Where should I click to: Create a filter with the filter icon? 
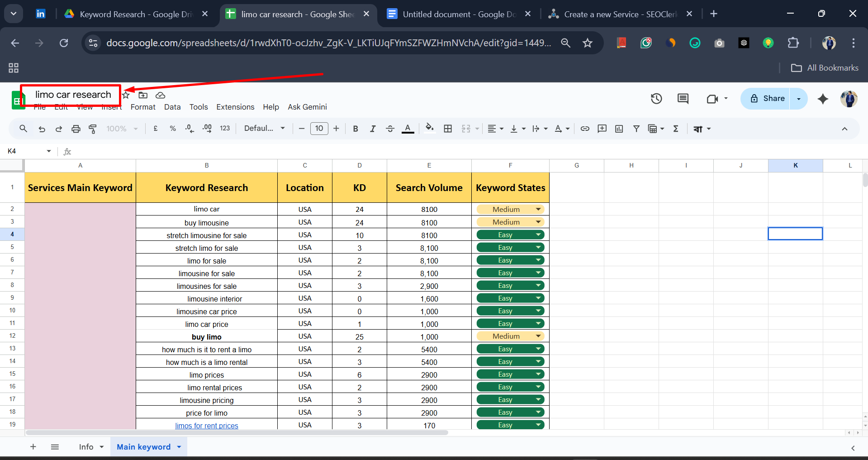coord(636,129)
